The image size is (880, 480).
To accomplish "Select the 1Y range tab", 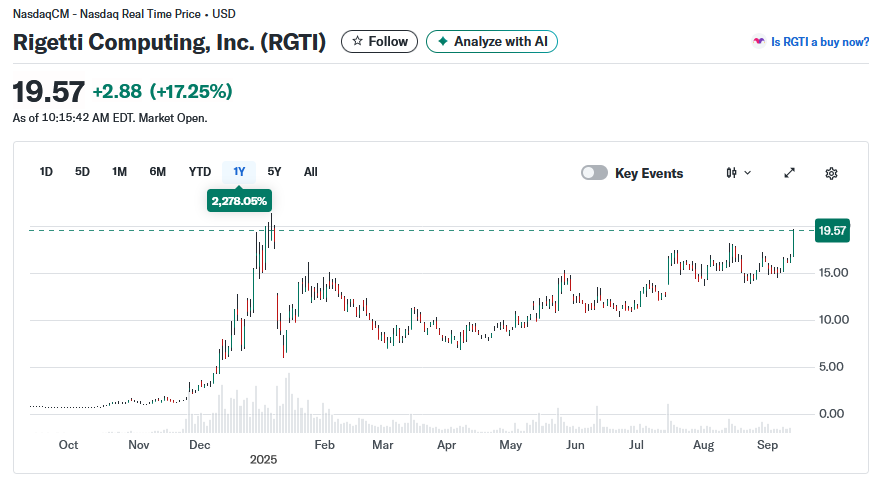I will 239,172.
